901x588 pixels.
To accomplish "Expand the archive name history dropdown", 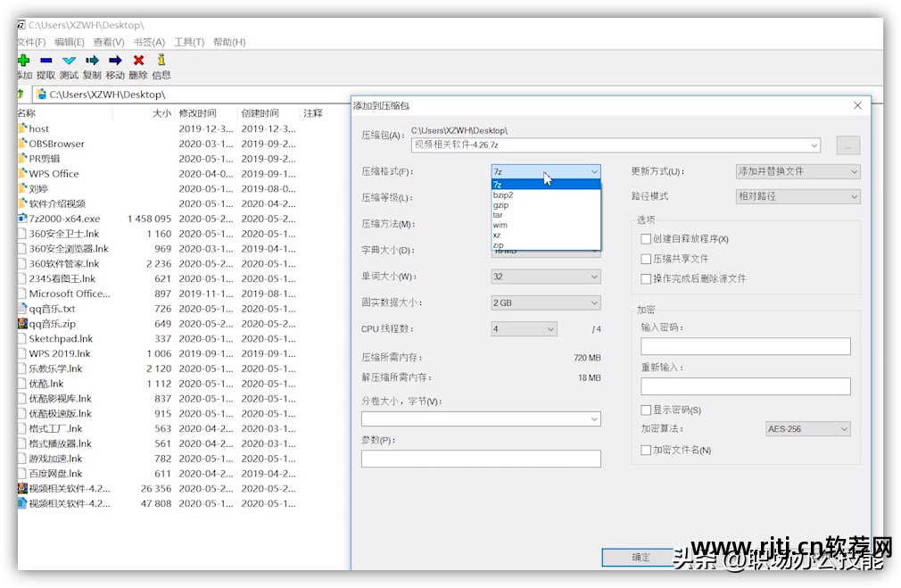I will (814, 145).
